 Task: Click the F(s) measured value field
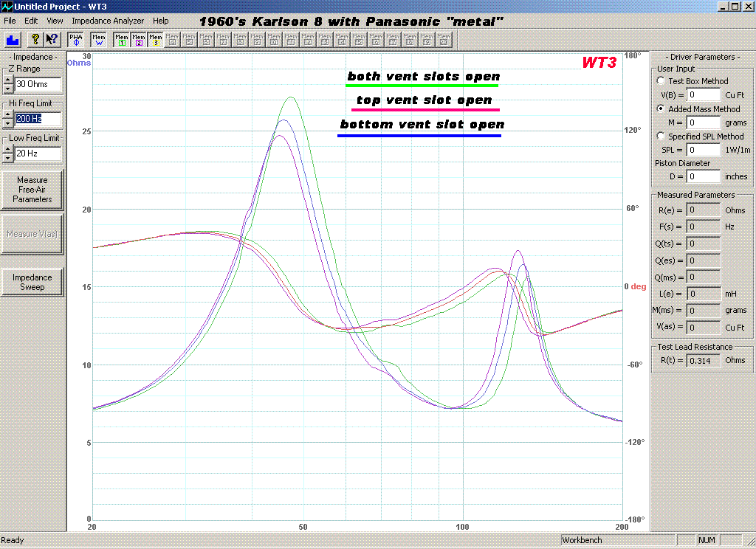[704, 227]
